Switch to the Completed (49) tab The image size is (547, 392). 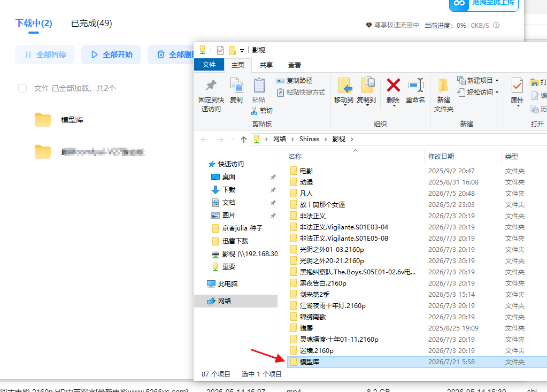tap(91, 24)
